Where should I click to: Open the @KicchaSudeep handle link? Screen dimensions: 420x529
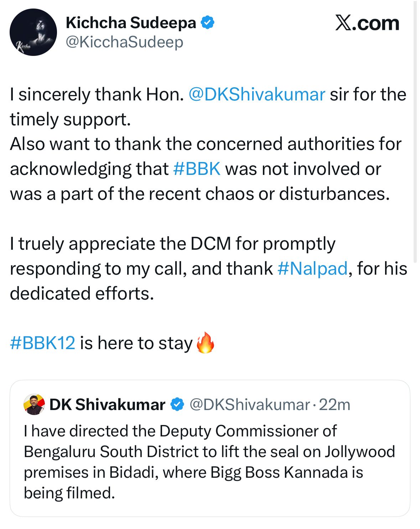[124, 42]
